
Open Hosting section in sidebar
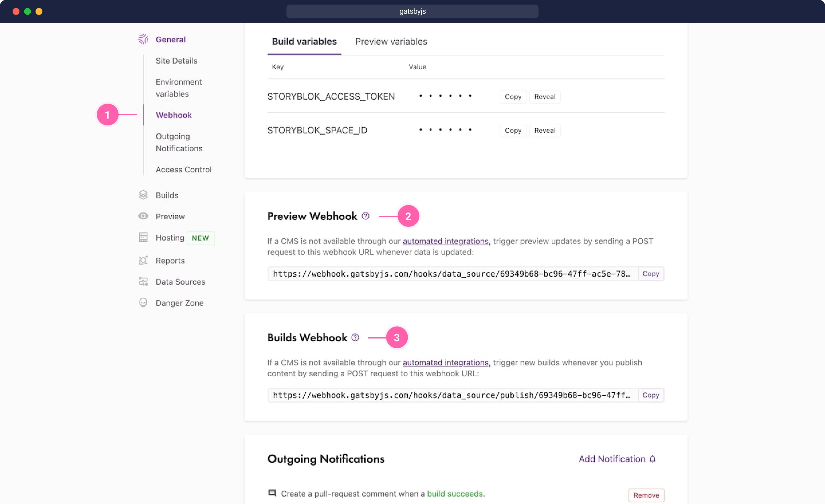170,238
